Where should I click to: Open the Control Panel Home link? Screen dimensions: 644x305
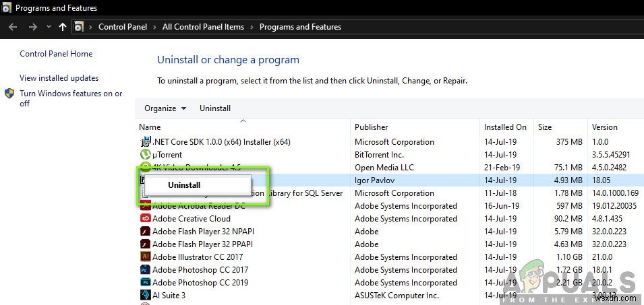pyautogui.click(x=56, y=54)
